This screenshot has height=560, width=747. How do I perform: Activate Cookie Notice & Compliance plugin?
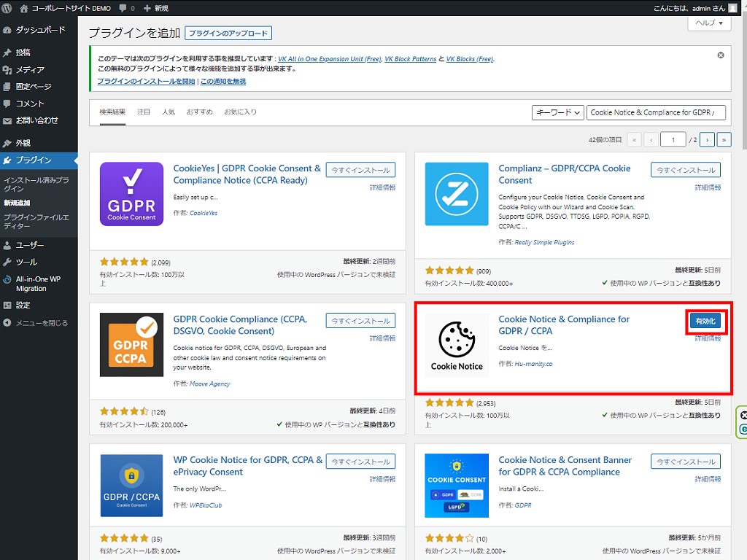(x=706, y=322)
